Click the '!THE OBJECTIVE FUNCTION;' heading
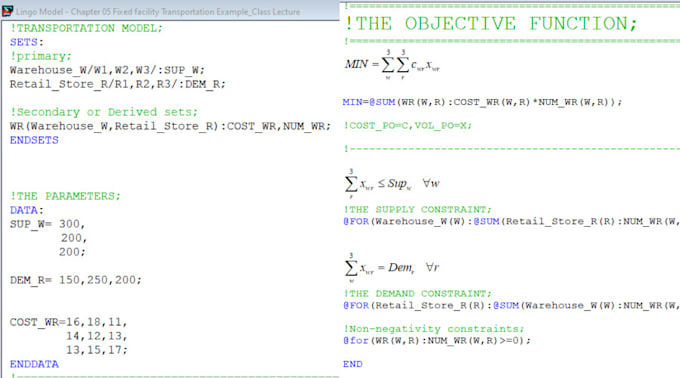The height and width of the screenshot is (378, 680). 491,24
